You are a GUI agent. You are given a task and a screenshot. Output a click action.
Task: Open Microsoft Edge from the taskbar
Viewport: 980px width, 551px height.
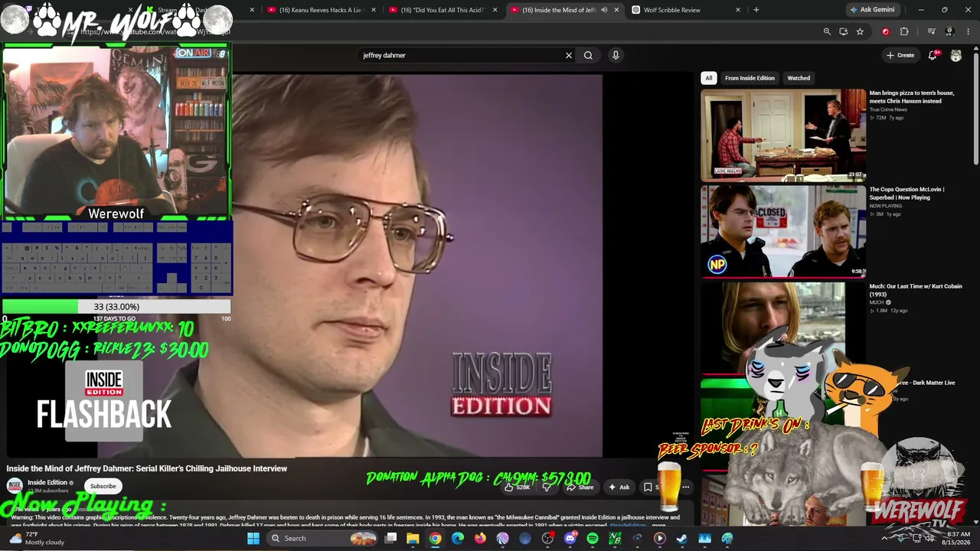[458, 538]
